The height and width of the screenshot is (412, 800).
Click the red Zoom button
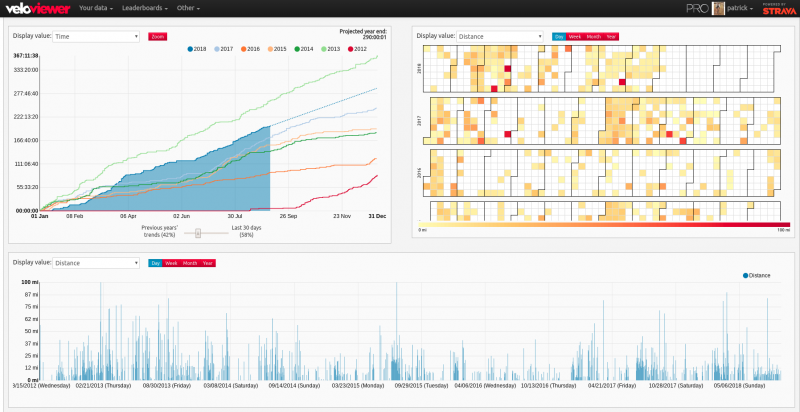tap(158, 36)
